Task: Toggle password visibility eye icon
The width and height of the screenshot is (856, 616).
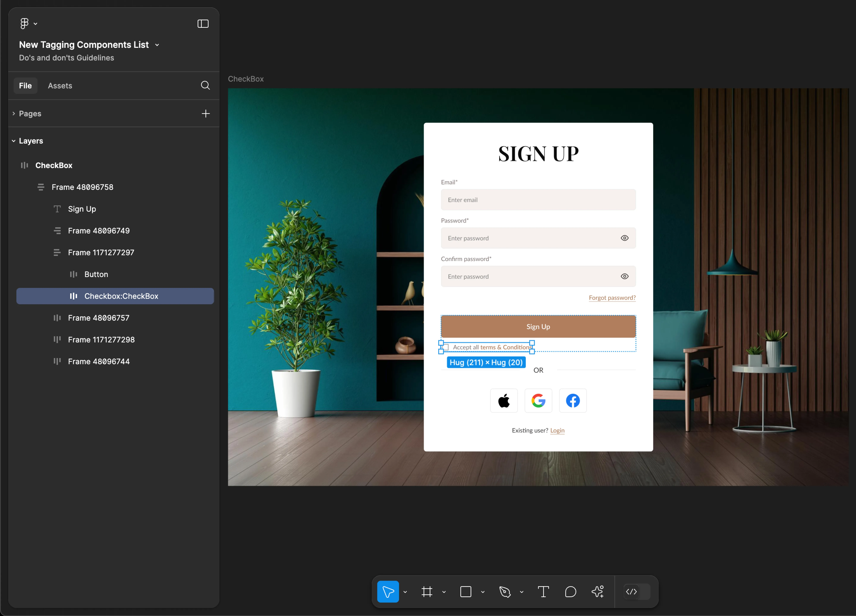Action: coord(623,238)
